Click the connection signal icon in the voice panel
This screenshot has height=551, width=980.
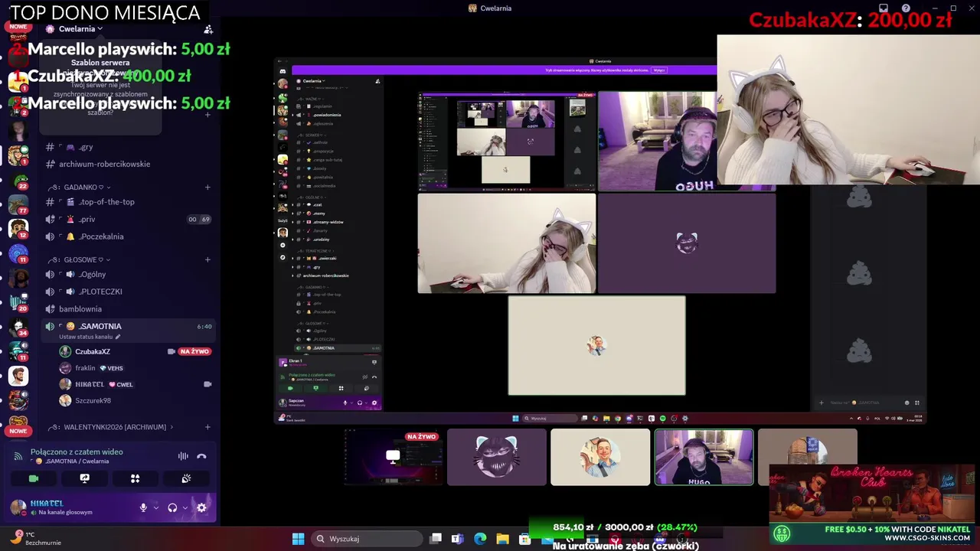[x=18, y=456]
